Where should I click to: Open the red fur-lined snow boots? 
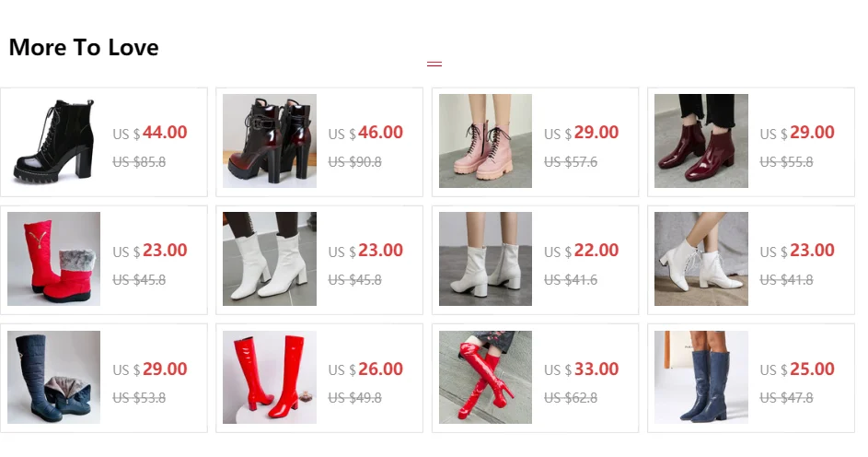53,259
